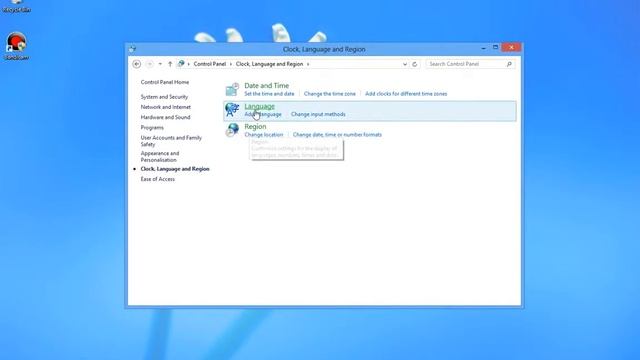Screen dimensions: 640x360
Task: Click the Add a language link
Action: pyautogui.click(x=263, y=114)
